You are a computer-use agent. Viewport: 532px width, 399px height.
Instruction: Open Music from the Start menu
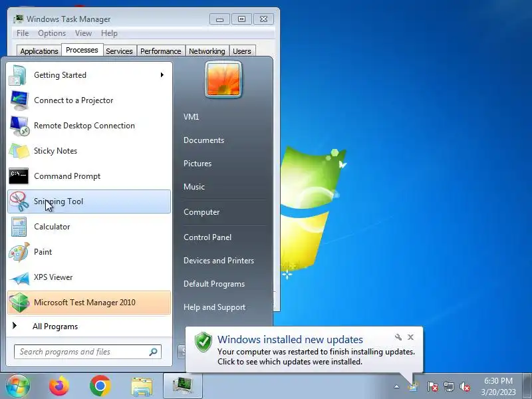(194, 187)
